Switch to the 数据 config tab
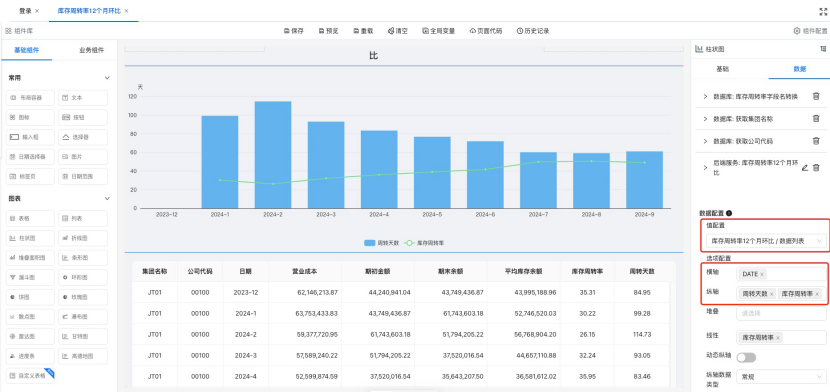The image size is (830, 392). (x=799, y=69)
